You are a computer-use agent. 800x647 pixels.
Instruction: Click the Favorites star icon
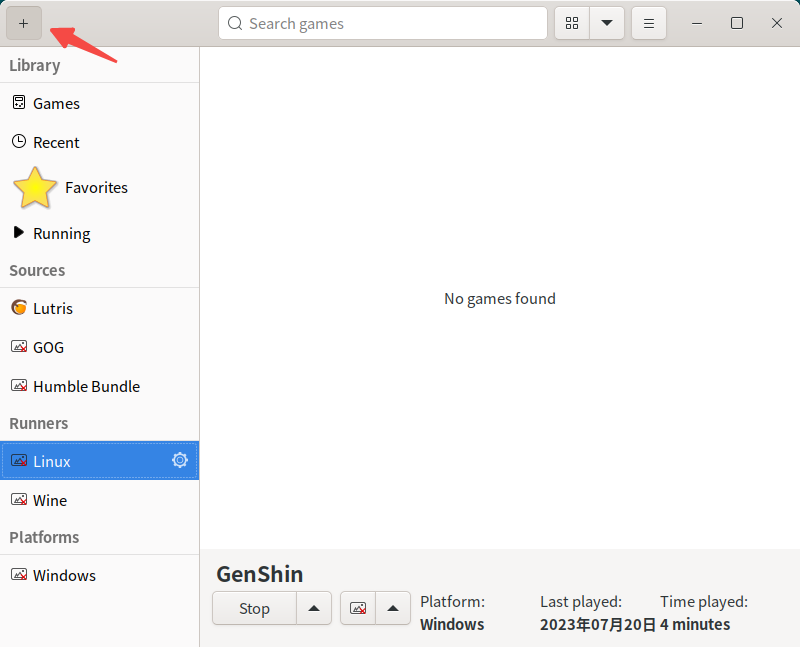(x=35, y=188)
